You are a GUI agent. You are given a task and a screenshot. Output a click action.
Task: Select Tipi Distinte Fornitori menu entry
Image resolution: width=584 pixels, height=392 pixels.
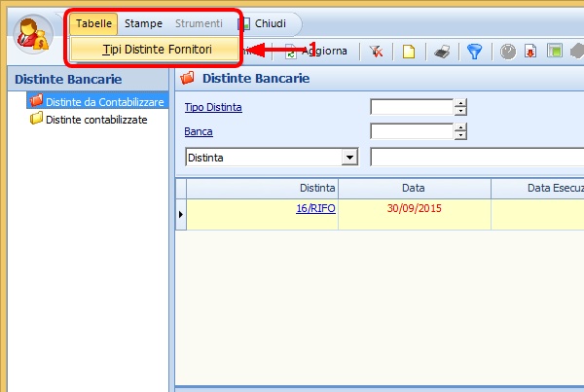click(157, 49)
